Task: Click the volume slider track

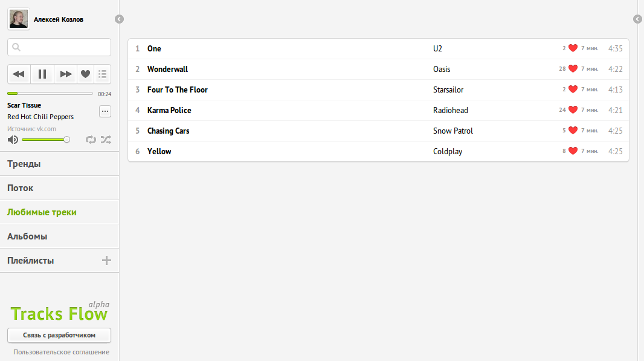Action: [x=44, y=140]
